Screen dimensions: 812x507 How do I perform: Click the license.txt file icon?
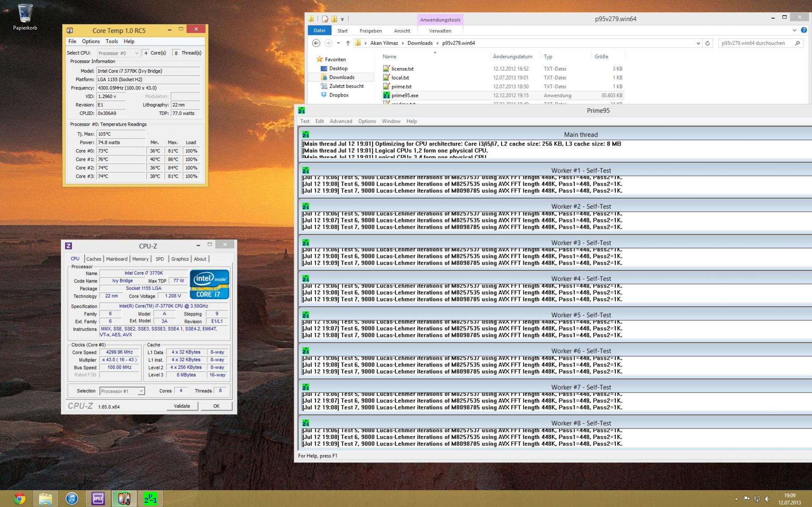[386, 69]
